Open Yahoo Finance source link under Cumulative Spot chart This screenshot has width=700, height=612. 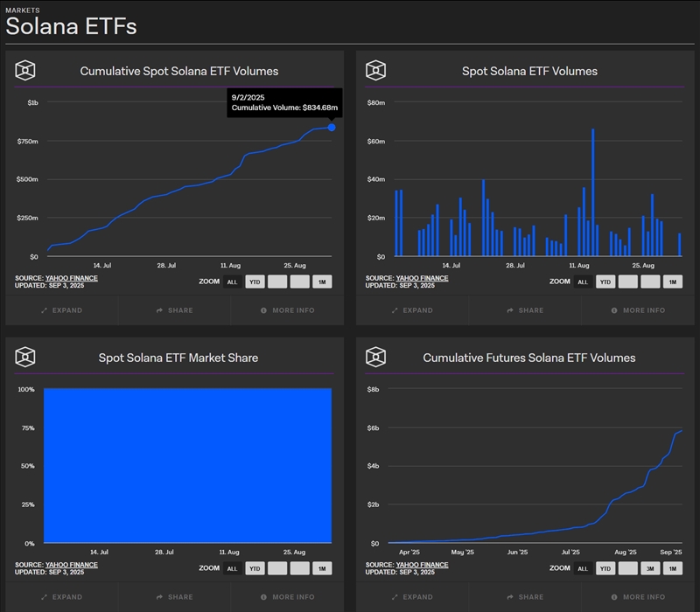[71, 278]
